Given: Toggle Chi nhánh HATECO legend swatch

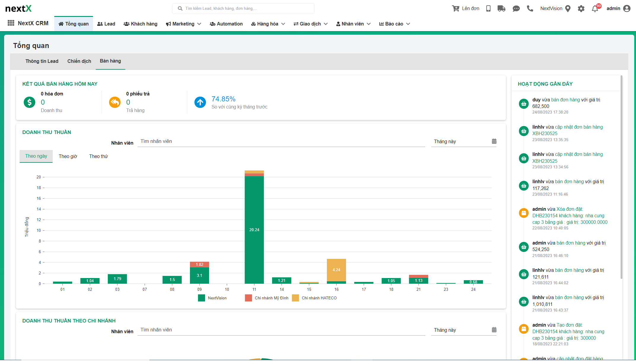Looking at the screenshot, I should (295, 298).
